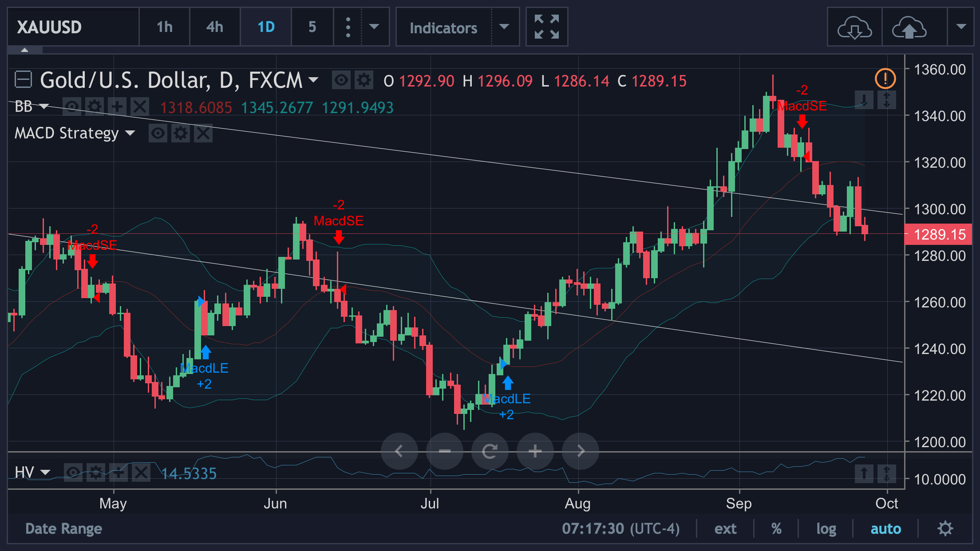Add indicator on HV with plus icon
980x551 pixels.
pos(119,472)
